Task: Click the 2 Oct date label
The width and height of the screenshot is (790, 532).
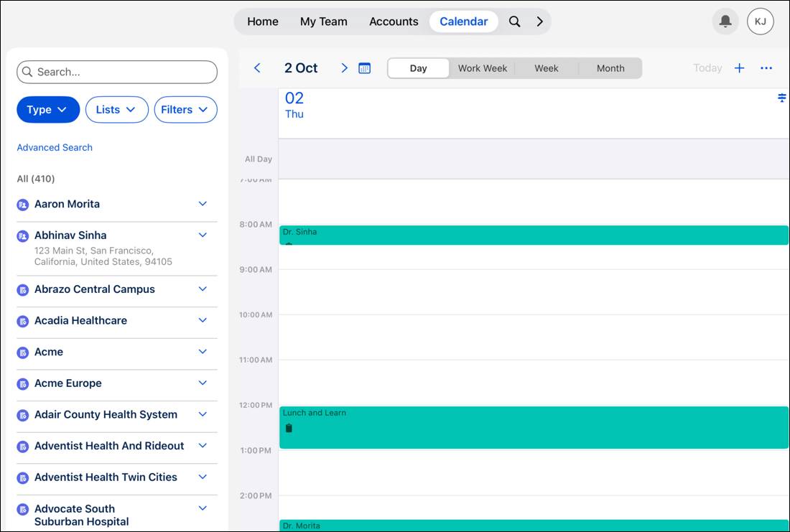Action: tap(301, 68)
